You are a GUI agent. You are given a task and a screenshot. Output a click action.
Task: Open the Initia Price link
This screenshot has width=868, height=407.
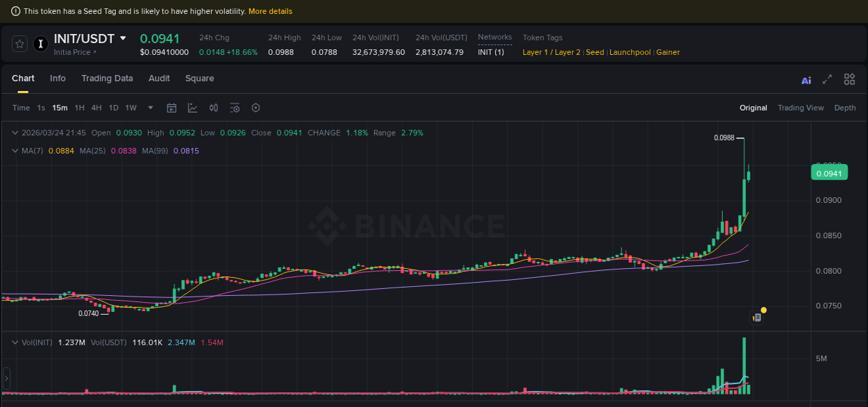[x=75, y=52]
